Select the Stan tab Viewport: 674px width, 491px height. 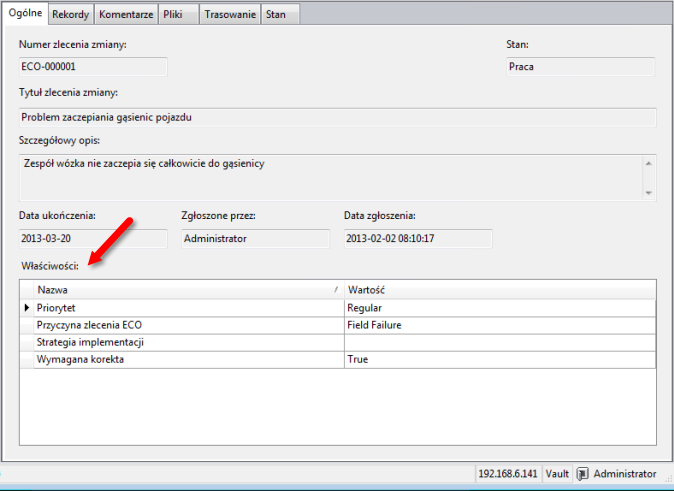[x=280, y=15]
